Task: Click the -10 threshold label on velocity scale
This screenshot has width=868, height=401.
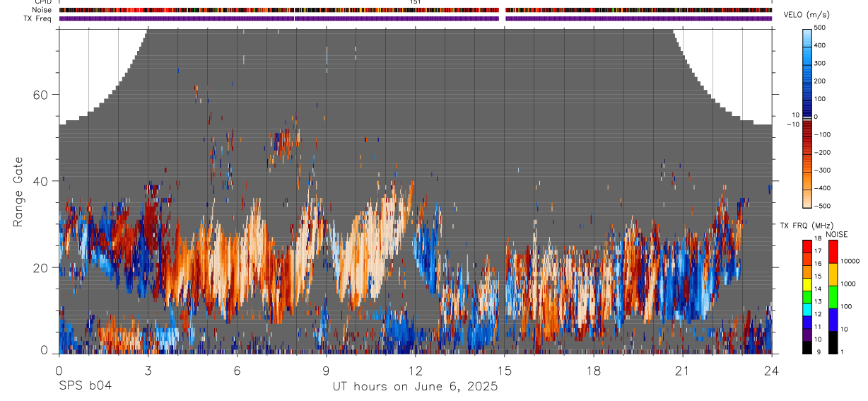Action: 793,124
